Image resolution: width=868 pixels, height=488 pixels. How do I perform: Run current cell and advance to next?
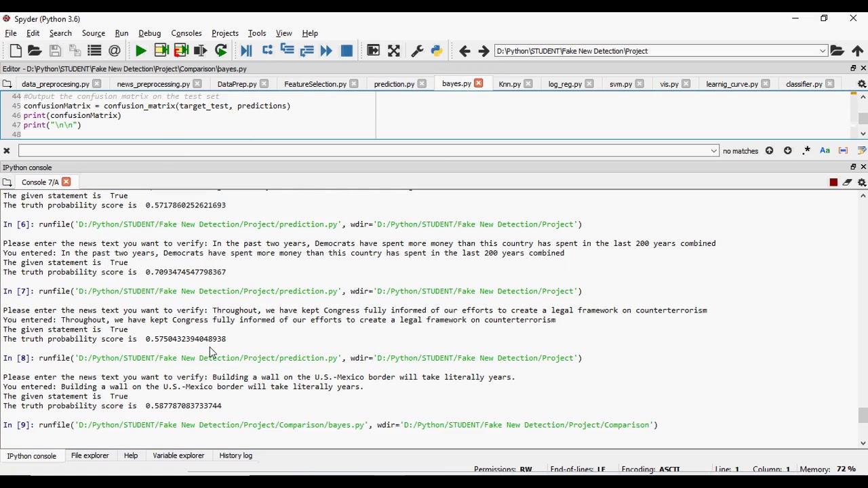(180, 51)
